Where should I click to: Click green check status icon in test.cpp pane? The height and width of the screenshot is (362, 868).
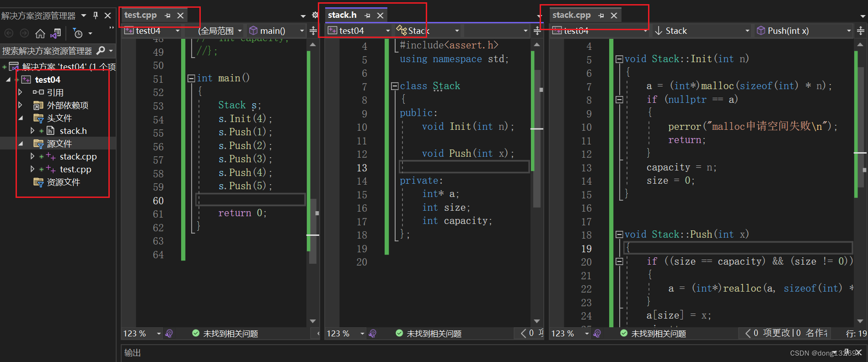pyautogui.click(x=196, y=333)
